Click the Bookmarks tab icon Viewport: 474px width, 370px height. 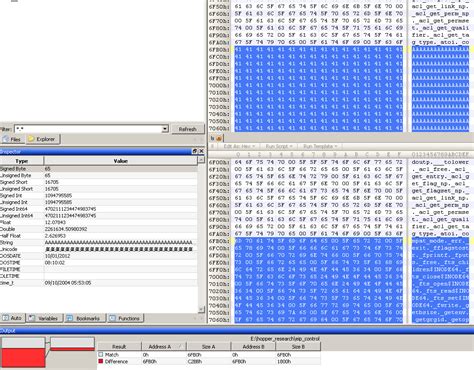click(69, 318)
